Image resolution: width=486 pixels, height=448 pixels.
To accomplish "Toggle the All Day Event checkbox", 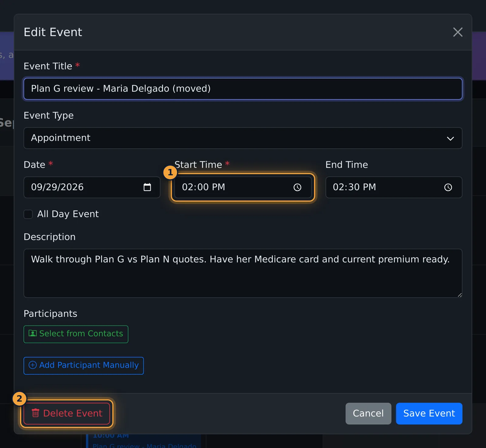I will pyautogui.click(x=28, y=214).
